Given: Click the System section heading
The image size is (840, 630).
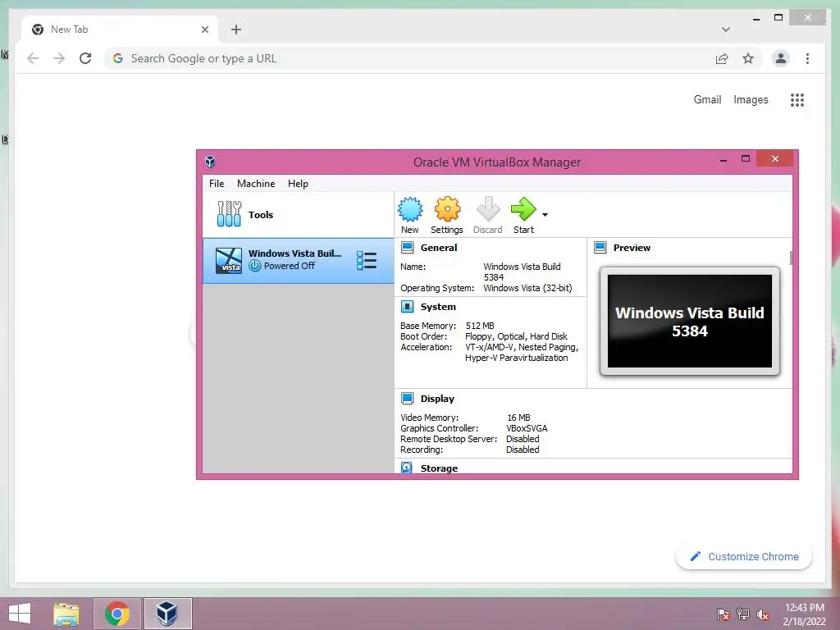Looking at the screenshot, I should [x=438, y=307].
